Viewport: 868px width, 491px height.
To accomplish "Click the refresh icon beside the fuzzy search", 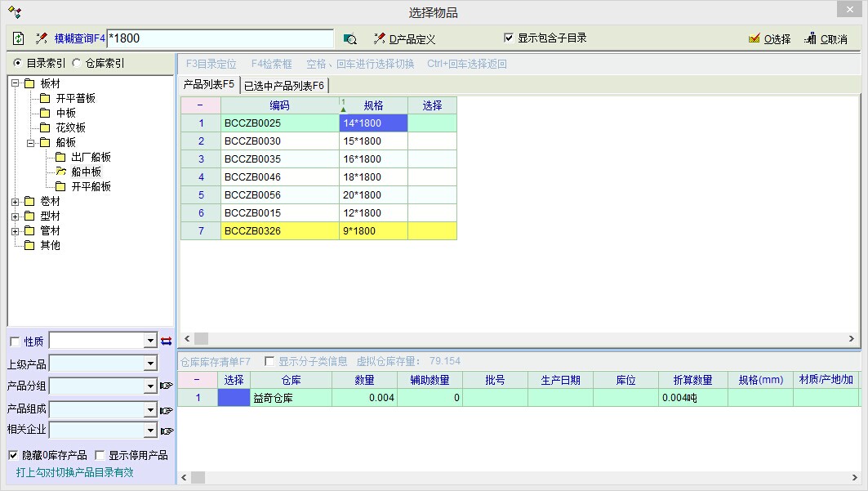I will [x=18, y=38].
